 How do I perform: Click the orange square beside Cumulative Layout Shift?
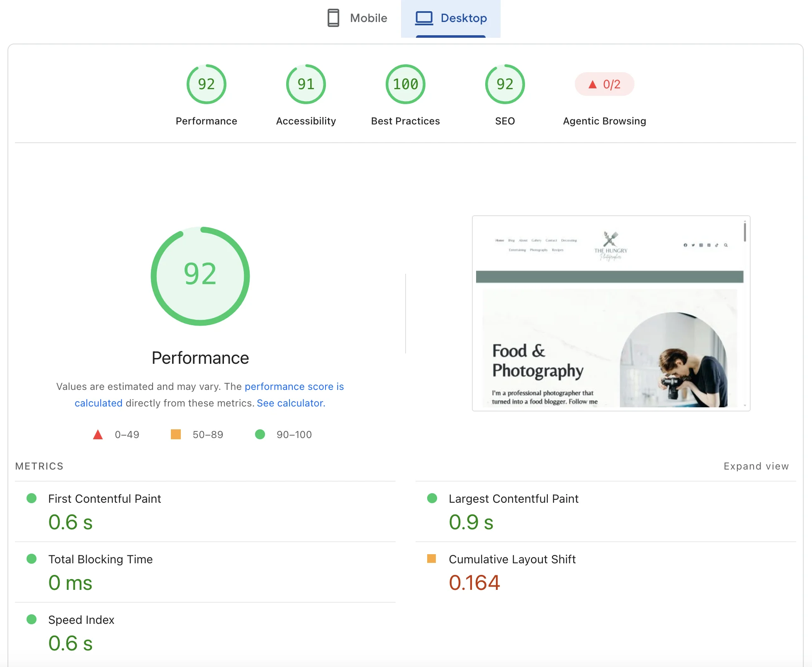pos(432,559)
